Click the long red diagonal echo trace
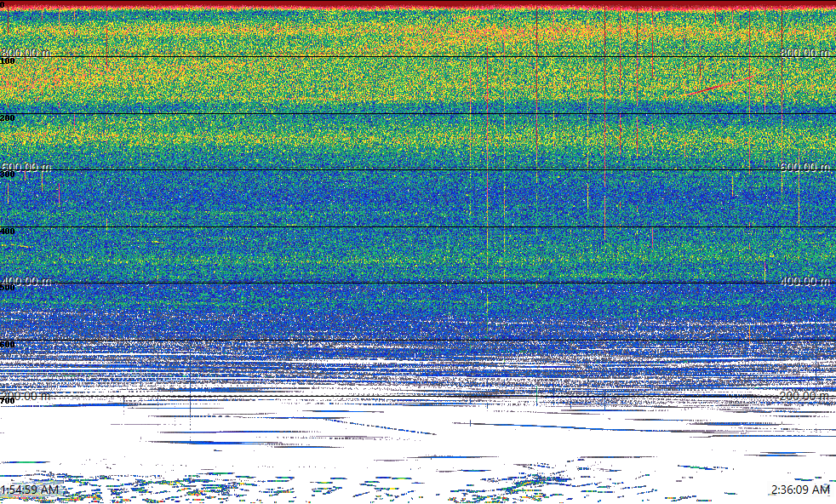Screen dimensions: 836x504 point(719,86)
